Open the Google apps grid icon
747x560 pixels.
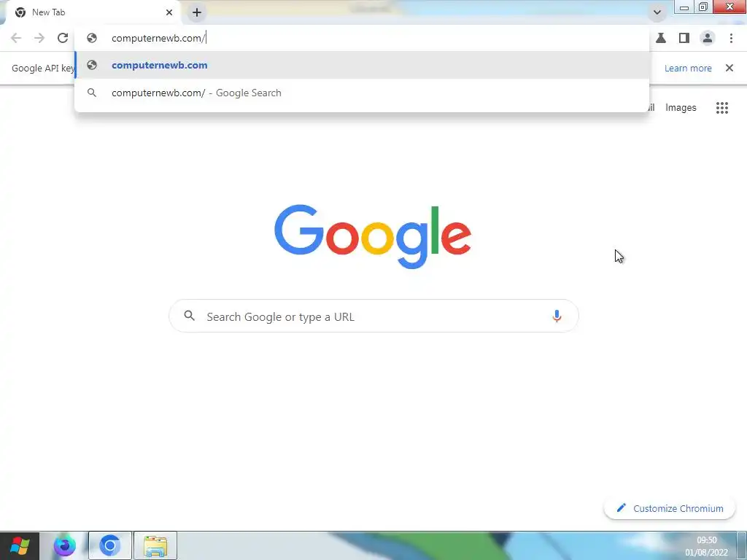721,108
